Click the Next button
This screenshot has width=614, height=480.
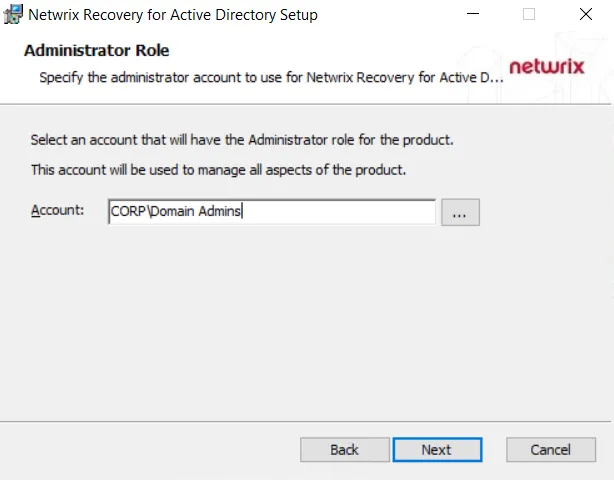[x=437, y=449]
